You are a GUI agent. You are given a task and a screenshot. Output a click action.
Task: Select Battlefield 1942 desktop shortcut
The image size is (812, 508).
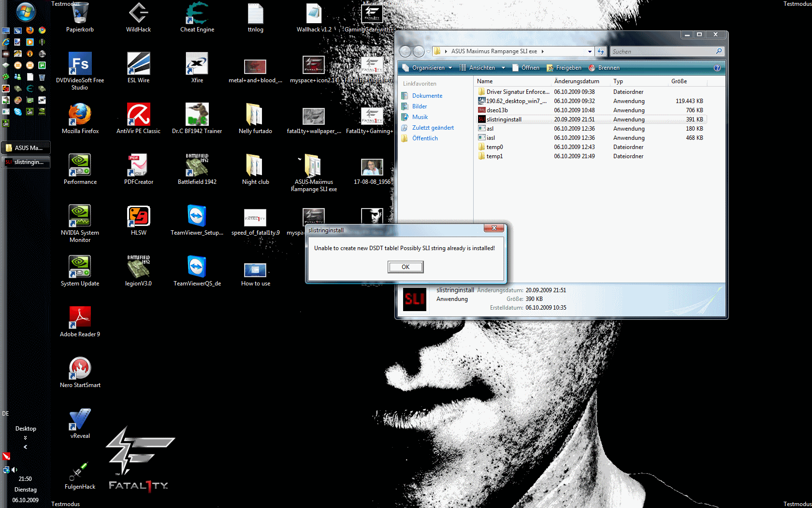pos(197,169)
